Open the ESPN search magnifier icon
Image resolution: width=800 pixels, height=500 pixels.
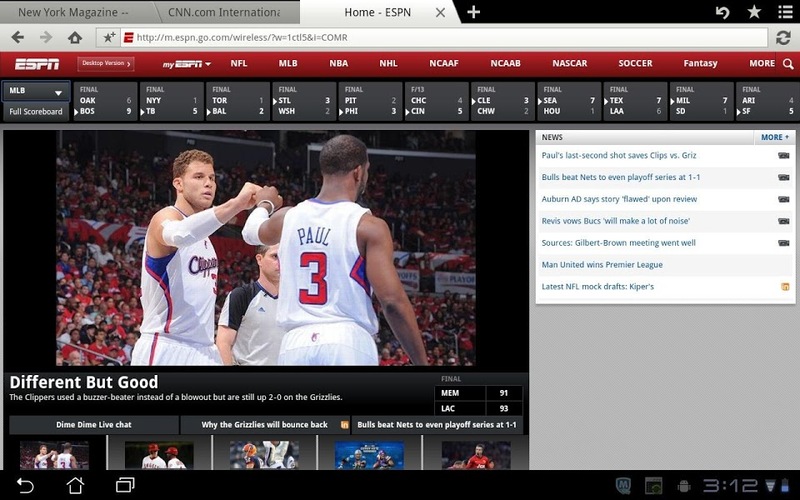[x=788, y=64]
